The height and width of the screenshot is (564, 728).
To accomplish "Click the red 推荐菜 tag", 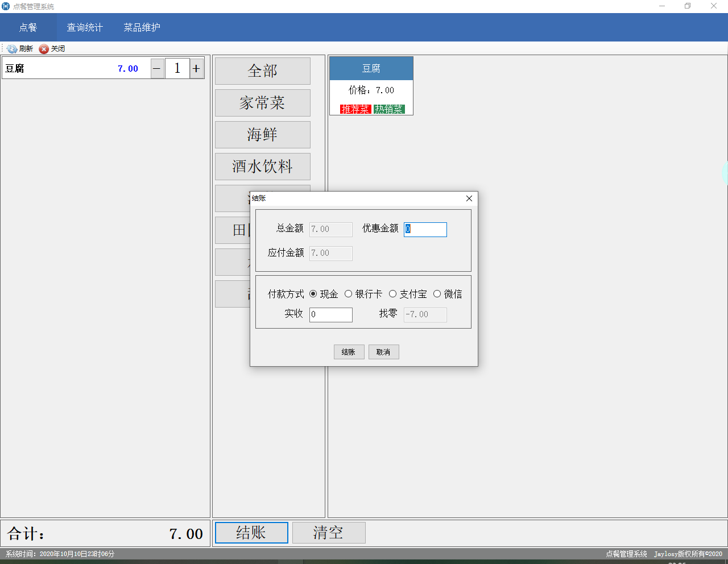I will point(355,109).
